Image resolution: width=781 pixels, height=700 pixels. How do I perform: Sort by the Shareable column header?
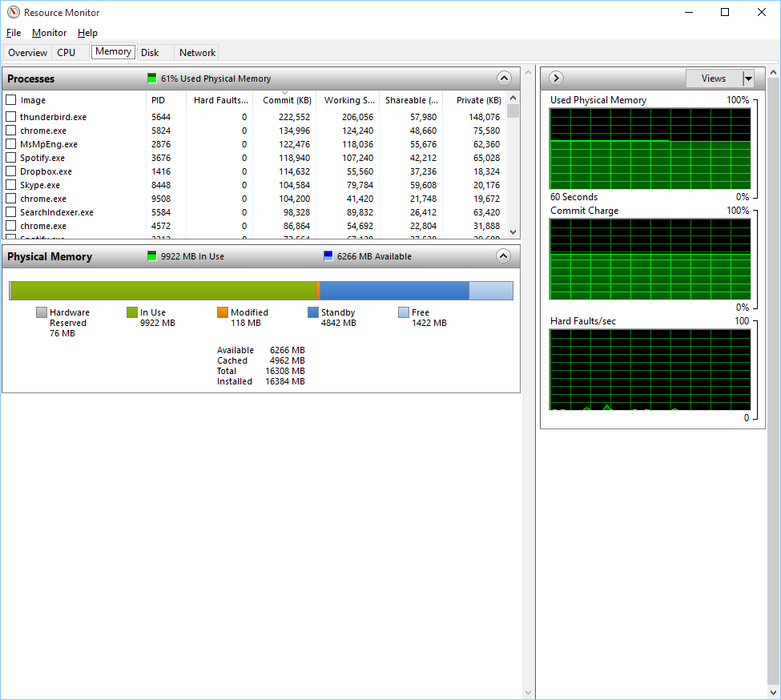[411, 100]
